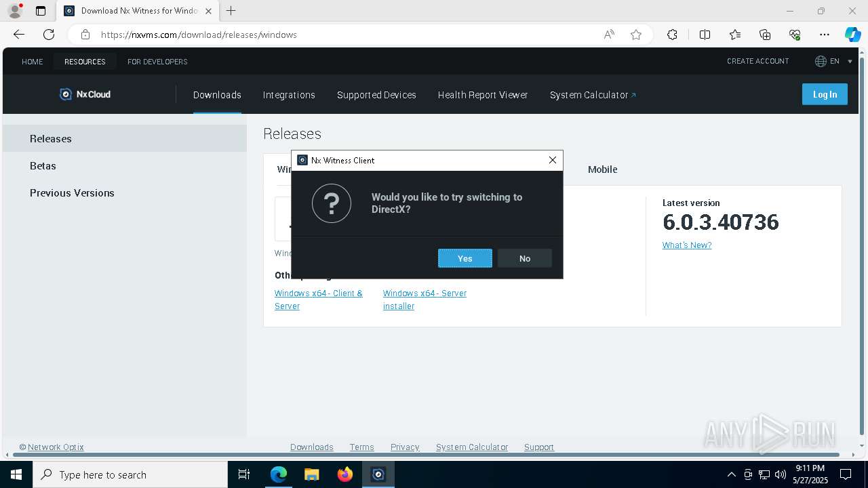Open the Edge Settings and more menu

coord(825,35)
